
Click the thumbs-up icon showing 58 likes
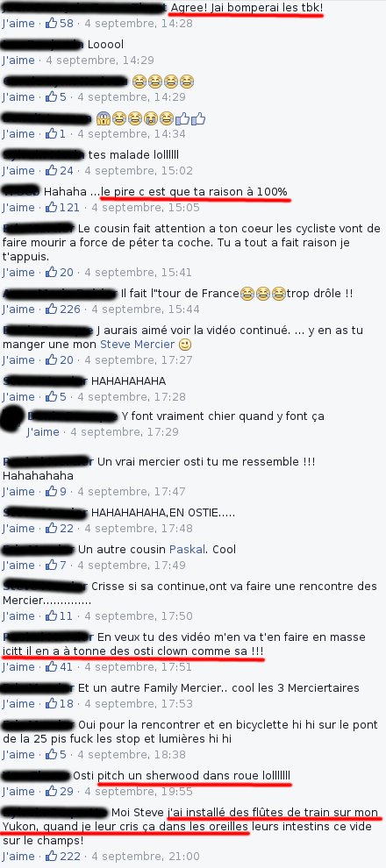click(x=52, y=24)
